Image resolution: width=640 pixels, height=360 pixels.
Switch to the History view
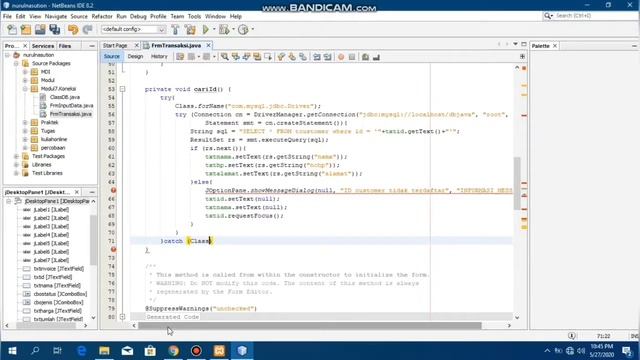pos(159,57)
